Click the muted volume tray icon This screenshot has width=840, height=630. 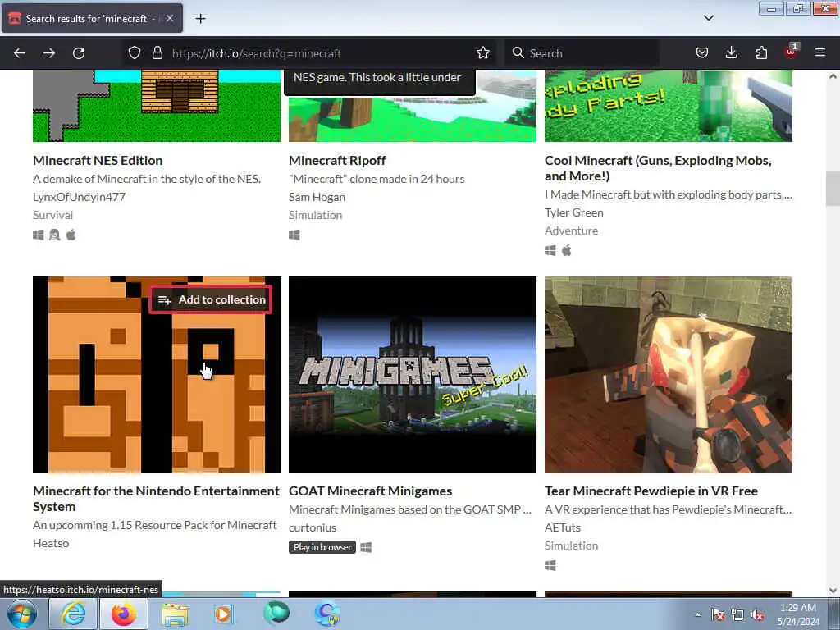(757, 615)
